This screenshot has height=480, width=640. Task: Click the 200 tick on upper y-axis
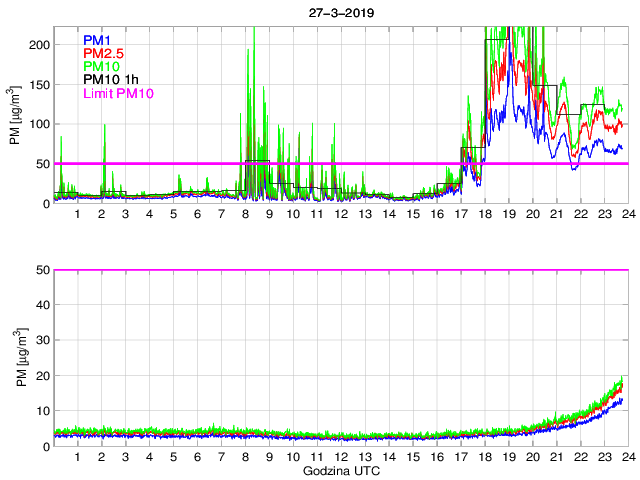coord(38,45)
